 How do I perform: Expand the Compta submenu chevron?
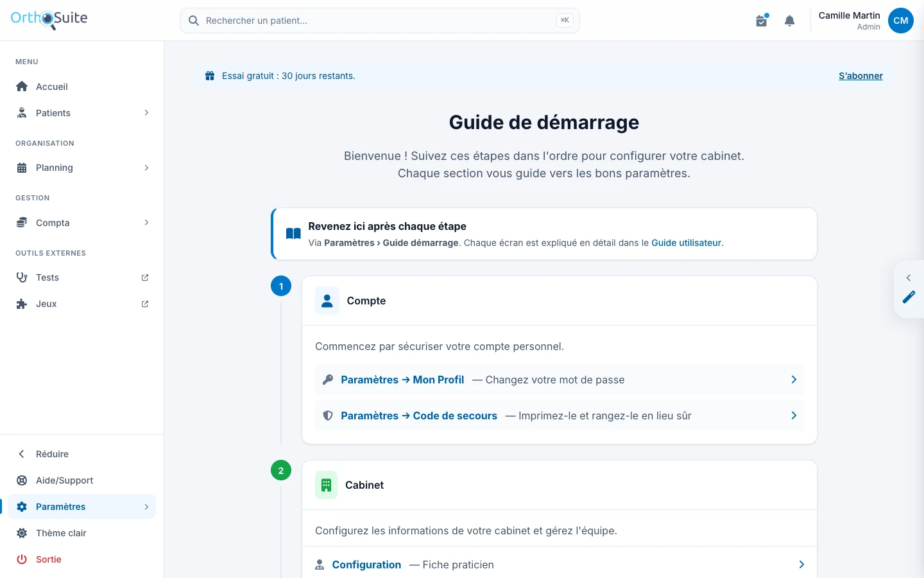point(147,223)
